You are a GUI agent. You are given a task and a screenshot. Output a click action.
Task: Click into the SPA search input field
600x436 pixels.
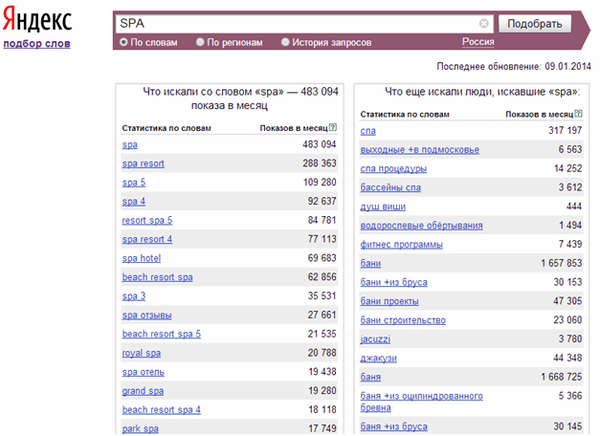click(x=297, y=24)
